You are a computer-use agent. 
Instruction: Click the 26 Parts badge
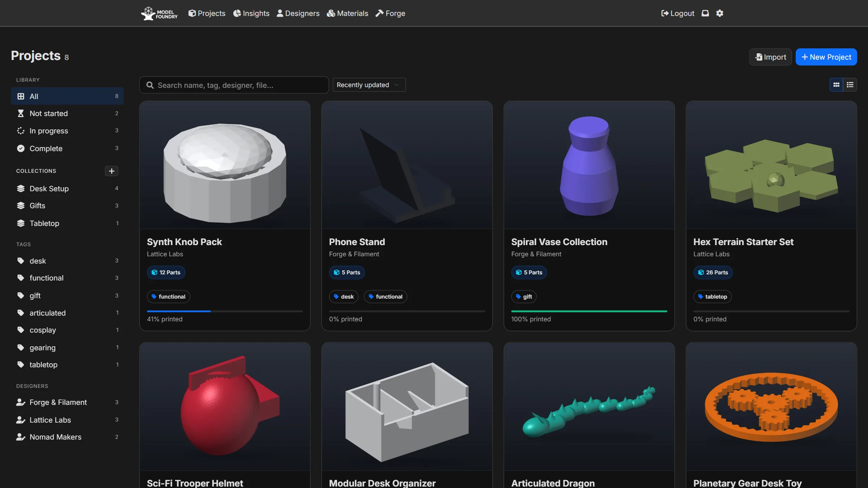(713, 273)
